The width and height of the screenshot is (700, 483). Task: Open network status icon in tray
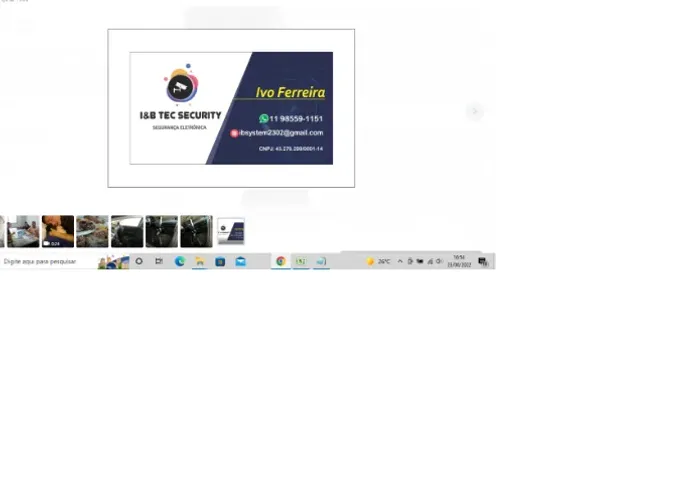pyautogui.click(x=430, y=261)
